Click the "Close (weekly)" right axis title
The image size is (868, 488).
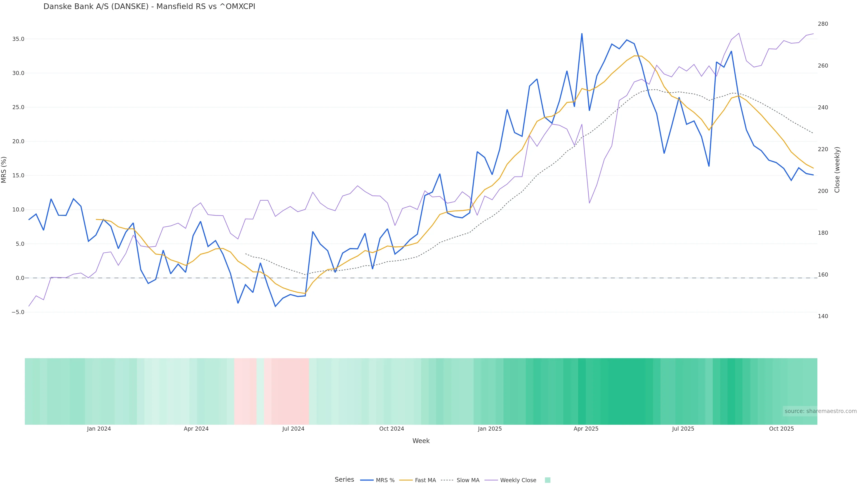pos(837,169)
